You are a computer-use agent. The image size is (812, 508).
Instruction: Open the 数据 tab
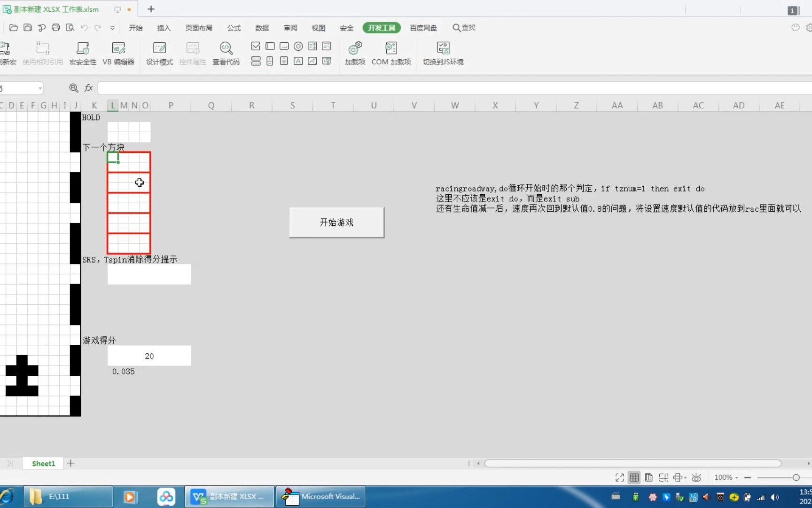click(x=262, y=28)
